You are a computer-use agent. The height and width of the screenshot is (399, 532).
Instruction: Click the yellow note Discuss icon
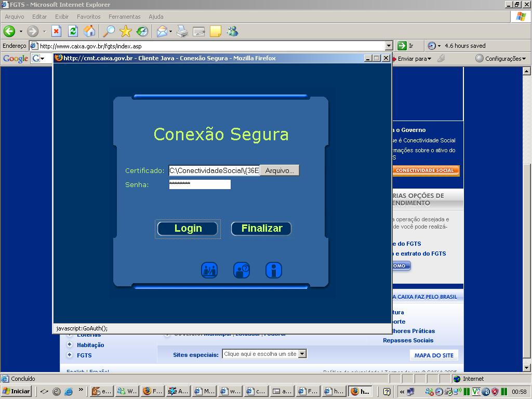[216, 32]
